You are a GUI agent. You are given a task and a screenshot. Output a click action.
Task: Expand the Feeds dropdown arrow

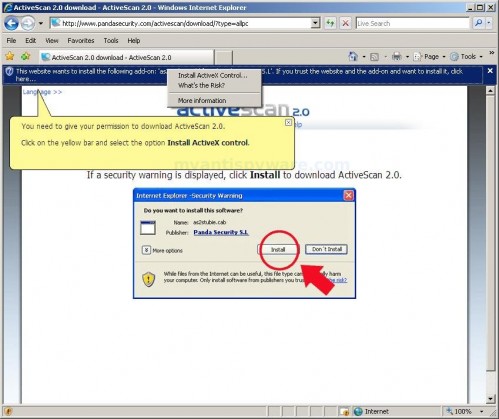coord(385,57)
